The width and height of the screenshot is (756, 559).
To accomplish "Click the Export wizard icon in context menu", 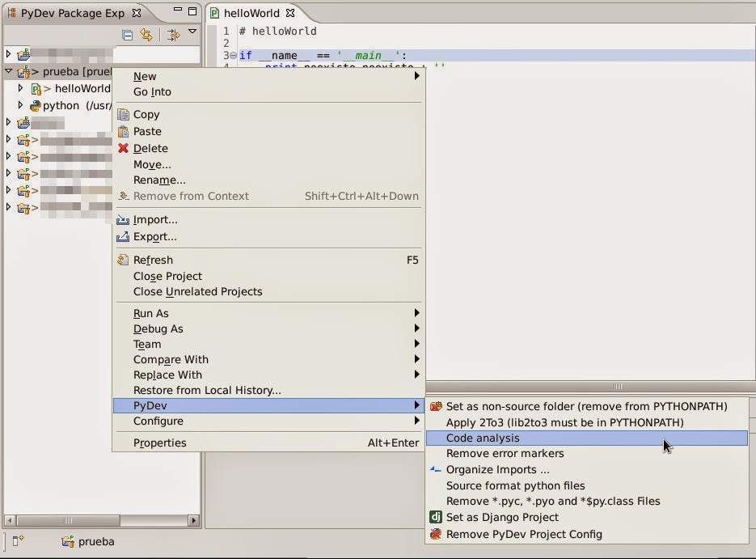I will [x=122, y=236].
